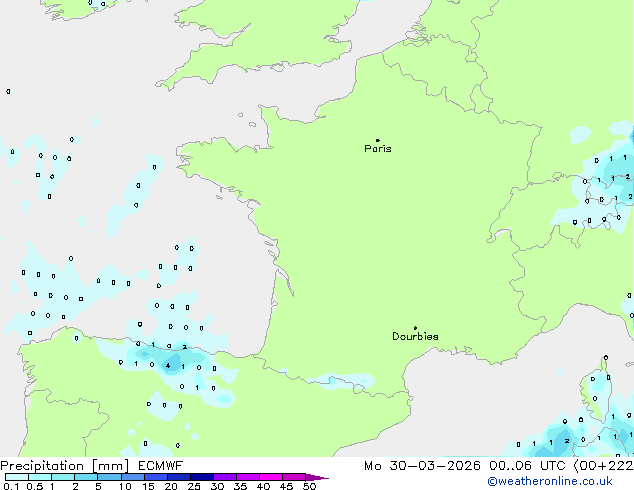Image resolution: width=634 pixels, height=490 pixels.
Task: Click the legend value '0.1'
Action: point(11,486)
